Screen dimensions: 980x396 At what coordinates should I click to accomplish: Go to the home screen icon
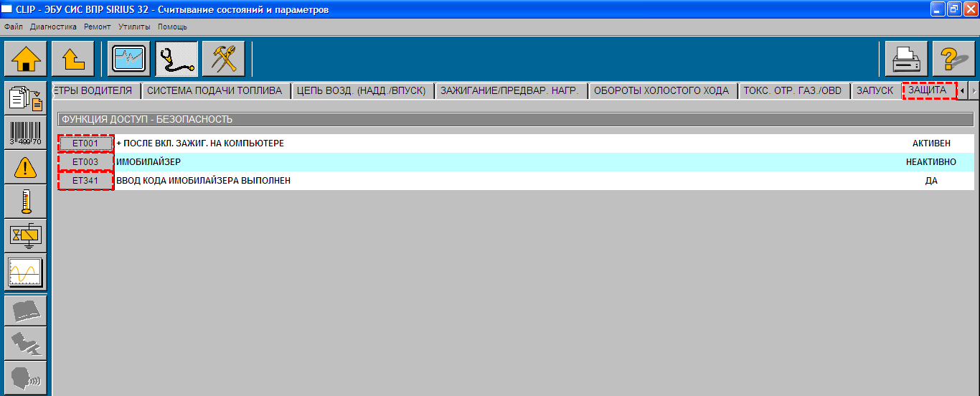[26, 59]
